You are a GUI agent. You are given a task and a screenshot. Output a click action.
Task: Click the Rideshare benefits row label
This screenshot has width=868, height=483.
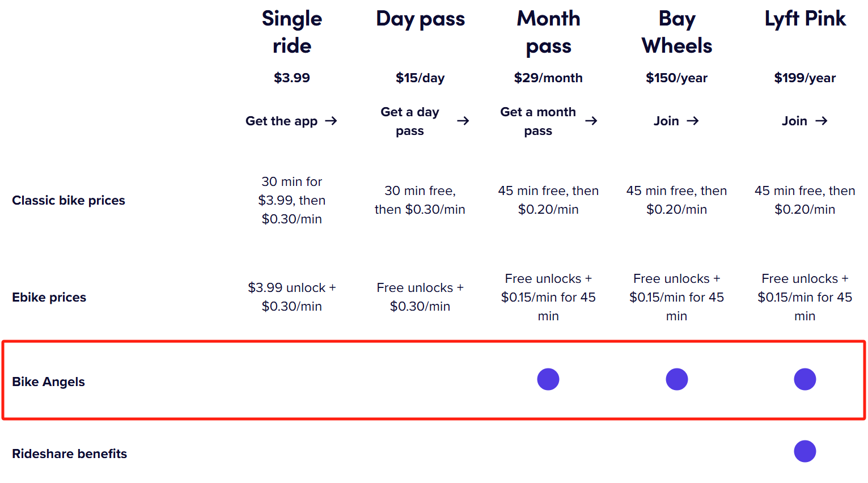pos(70,454)
